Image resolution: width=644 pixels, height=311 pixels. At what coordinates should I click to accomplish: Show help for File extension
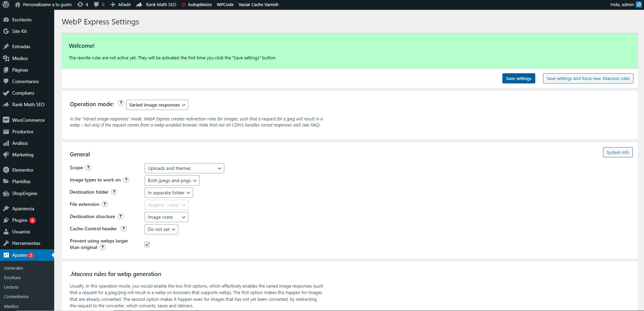tap(105, 204)
